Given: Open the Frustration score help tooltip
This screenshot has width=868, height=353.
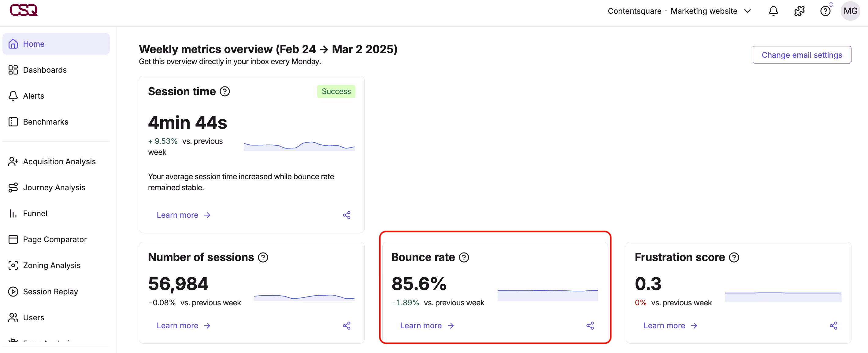Looking at the screenshot, I should (733, 257).
